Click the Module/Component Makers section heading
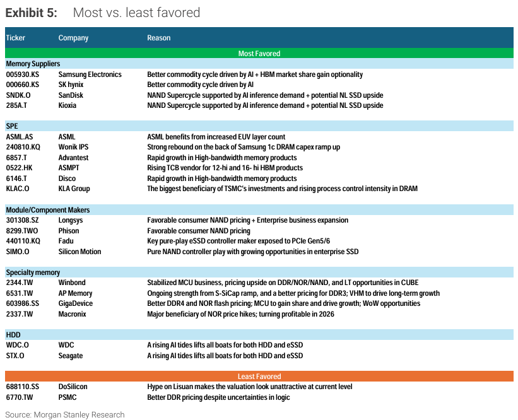Image resolution: width=518 pixels, height=420 pixels. (48, 210)
